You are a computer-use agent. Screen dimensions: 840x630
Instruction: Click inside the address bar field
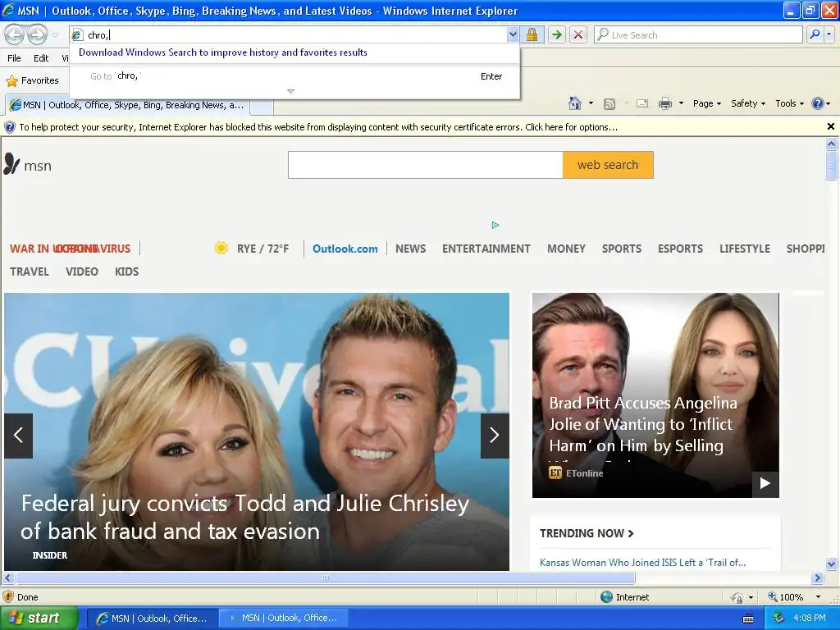click(294, 34)
